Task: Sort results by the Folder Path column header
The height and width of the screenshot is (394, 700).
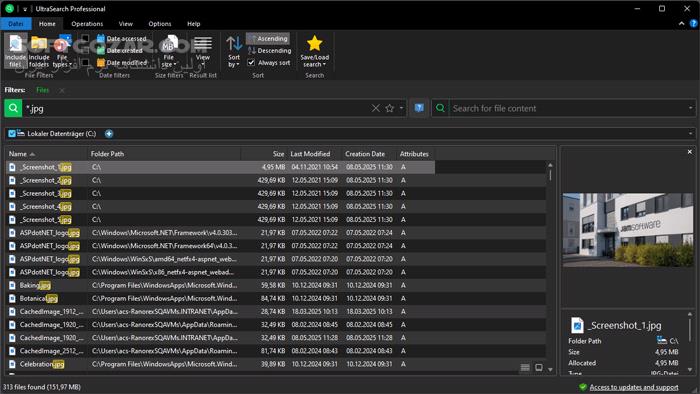Action: click(x=164, y=153)
